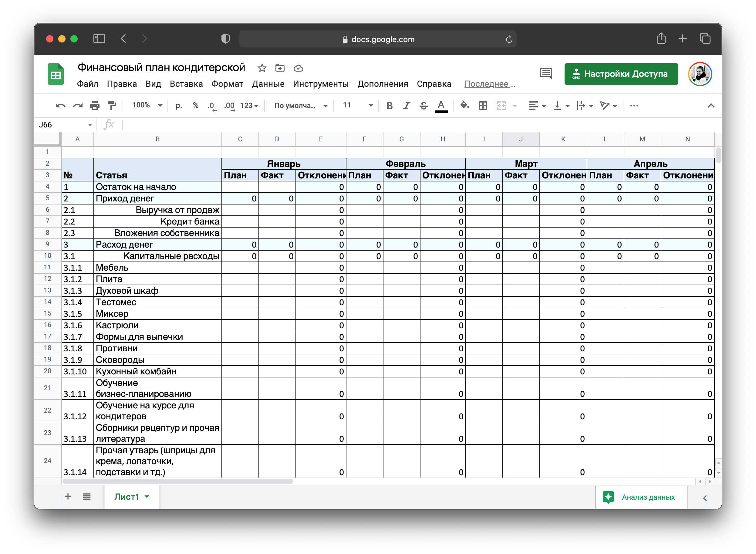
Task: Open the Анализ данных explore button
Action: 641,497
